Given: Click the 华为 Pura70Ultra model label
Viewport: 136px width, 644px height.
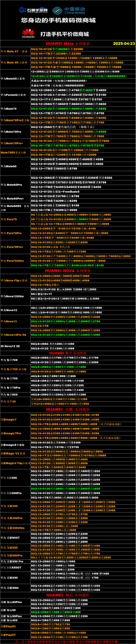Looking at the screenshot, I should pyautogui.click(x=12, y=261).
